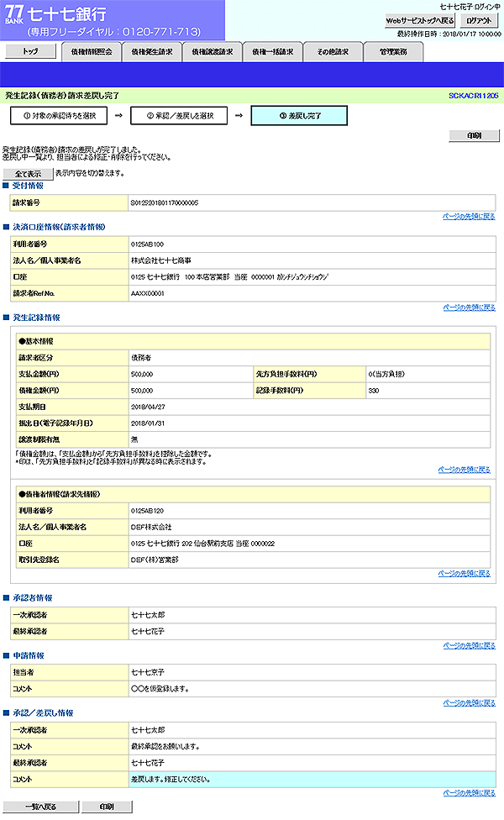Image resolution: width=504 pixels, height=820 pixels.
Task: Open the トップ tab
Action: click(x=30, y=51)
